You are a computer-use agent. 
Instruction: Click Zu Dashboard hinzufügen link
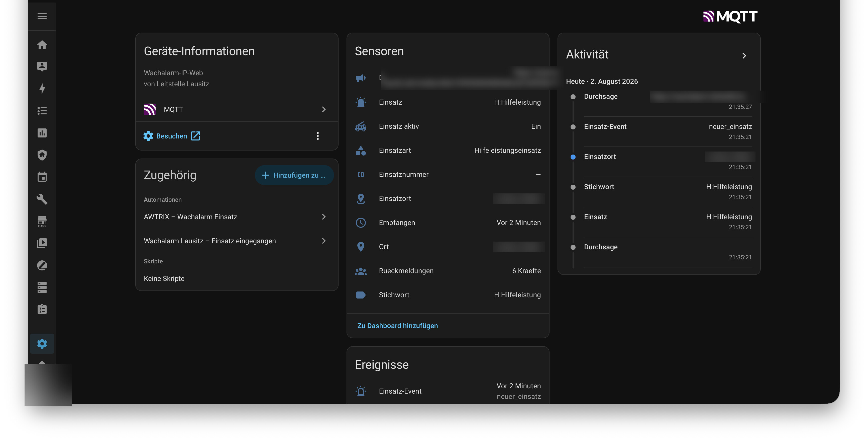(x=398, y=326)
